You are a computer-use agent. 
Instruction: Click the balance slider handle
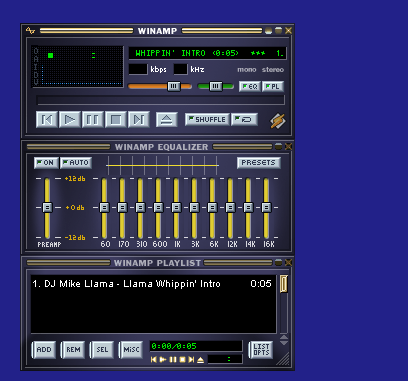215,86
